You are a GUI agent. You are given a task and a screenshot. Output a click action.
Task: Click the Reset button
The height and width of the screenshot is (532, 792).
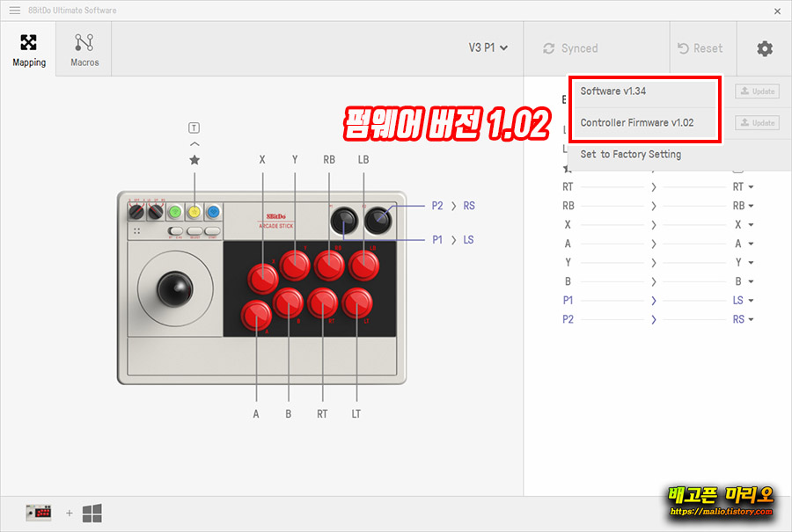coord(700,48)
